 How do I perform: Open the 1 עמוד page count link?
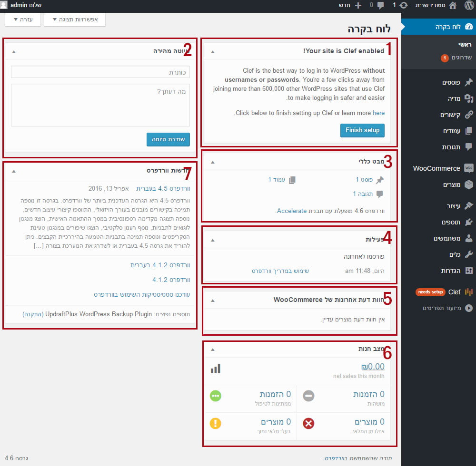pos(277,179)
